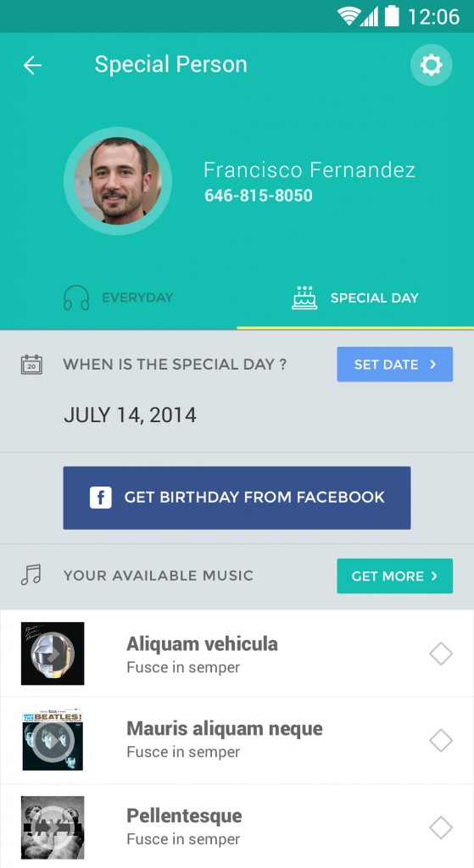This screenshot has width=474, height=868.
Task: Tap the chevron on Get More
Action: [434, 576]
